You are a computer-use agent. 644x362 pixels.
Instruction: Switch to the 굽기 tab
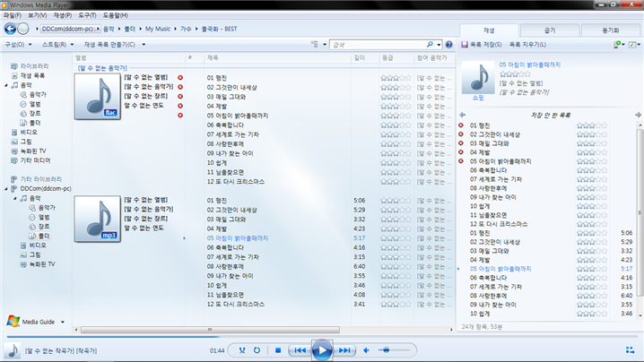click(x=549, y=30)
